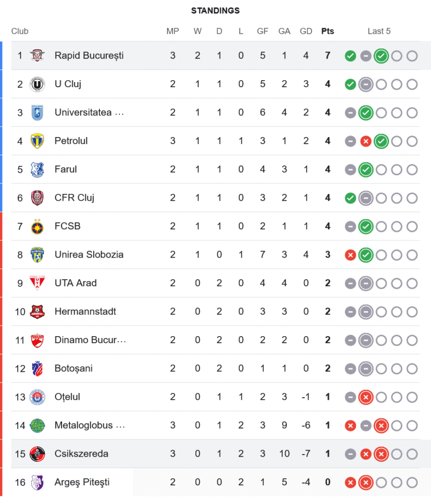Open the Rapid București team name
This screenshot has height=504, width=431.
(89, 55)
